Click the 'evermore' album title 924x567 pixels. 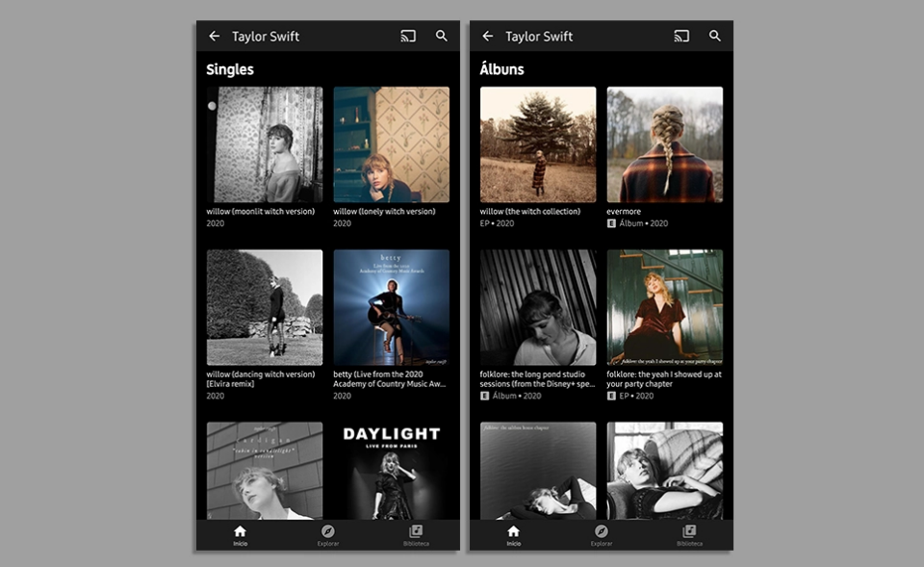(624, 212)
